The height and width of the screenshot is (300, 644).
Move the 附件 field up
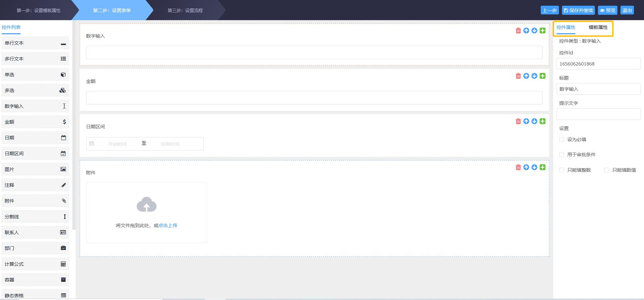526,167
